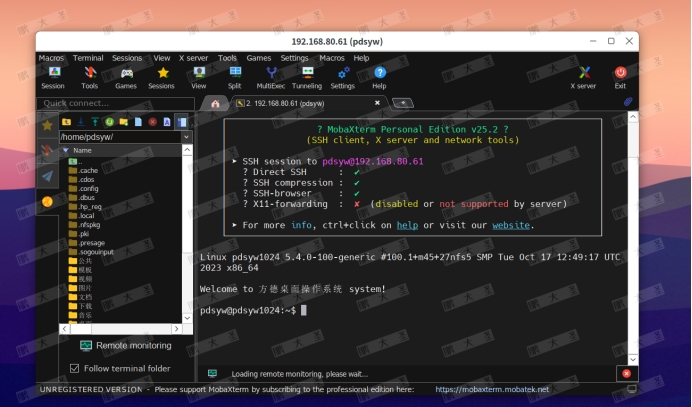Select the .local folder
The width and height of the screenshot is (692, 407).
82,216
